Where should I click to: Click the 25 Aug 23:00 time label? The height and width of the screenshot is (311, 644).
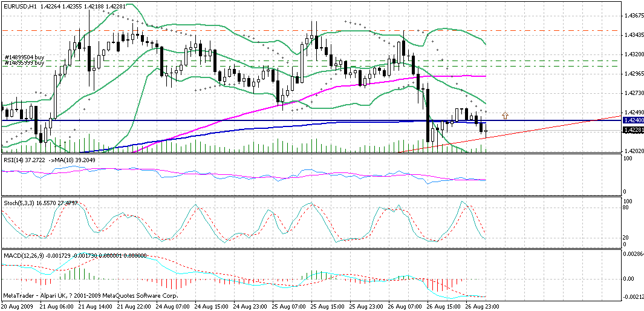pyautogui.click(x=366, y=307)
